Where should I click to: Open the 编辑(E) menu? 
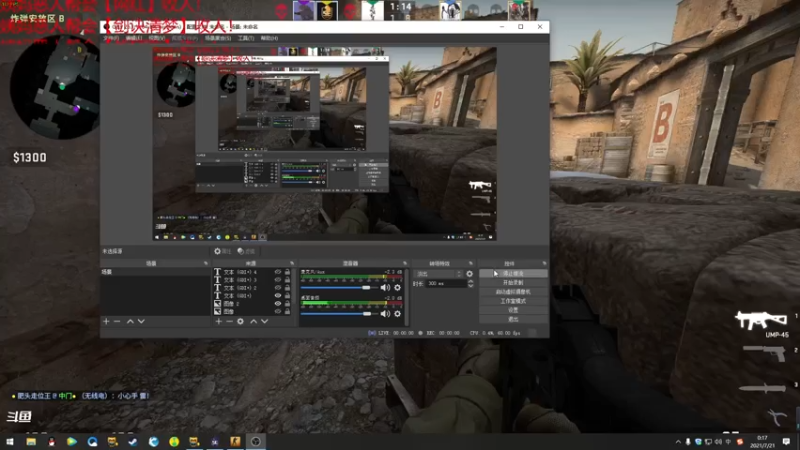click(x=134, y=38)
